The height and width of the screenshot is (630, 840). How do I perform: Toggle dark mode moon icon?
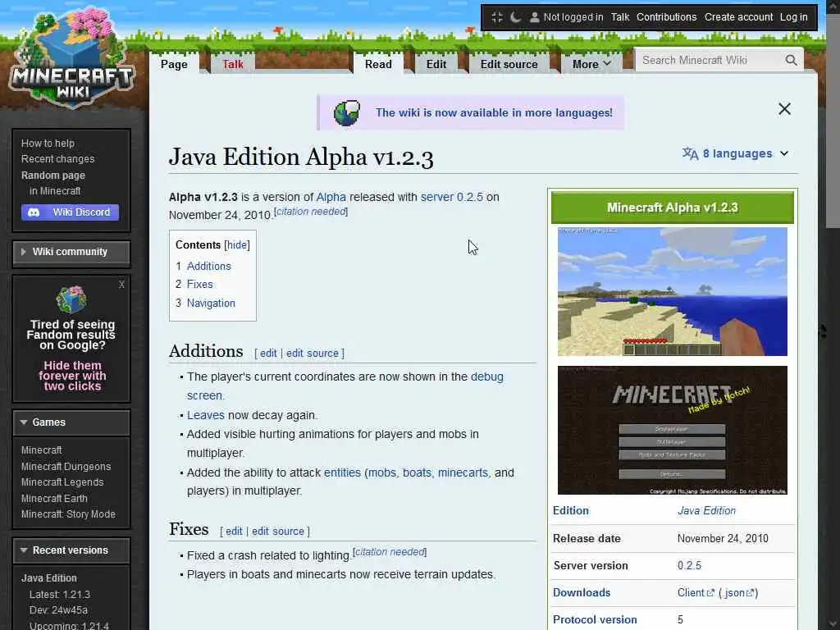pyautogui.click(x=515, y=17)
